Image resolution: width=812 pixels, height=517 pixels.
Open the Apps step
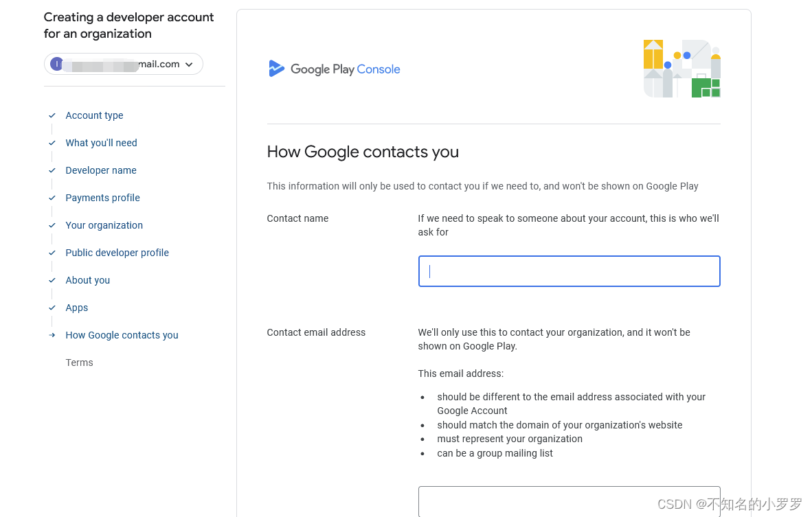[76, 308]
